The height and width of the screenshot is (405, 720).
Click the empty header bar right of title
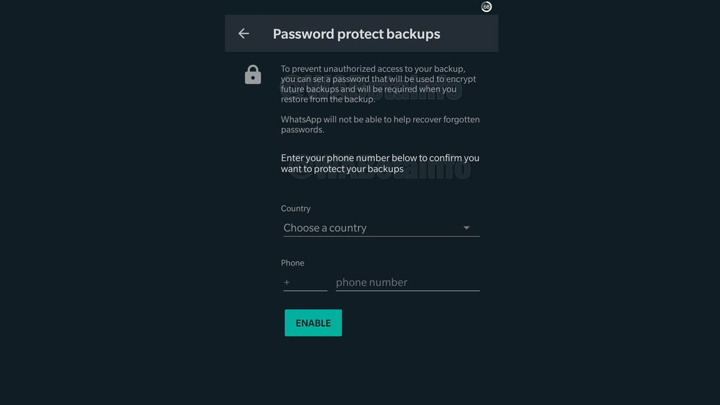tap(470, 34)
